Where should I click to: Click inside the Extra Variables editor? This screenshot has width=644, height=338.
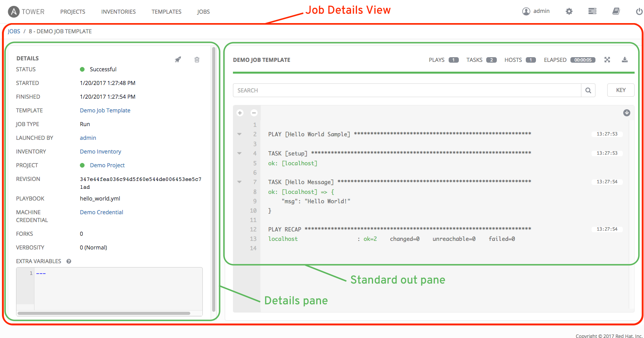coord(118,289)
